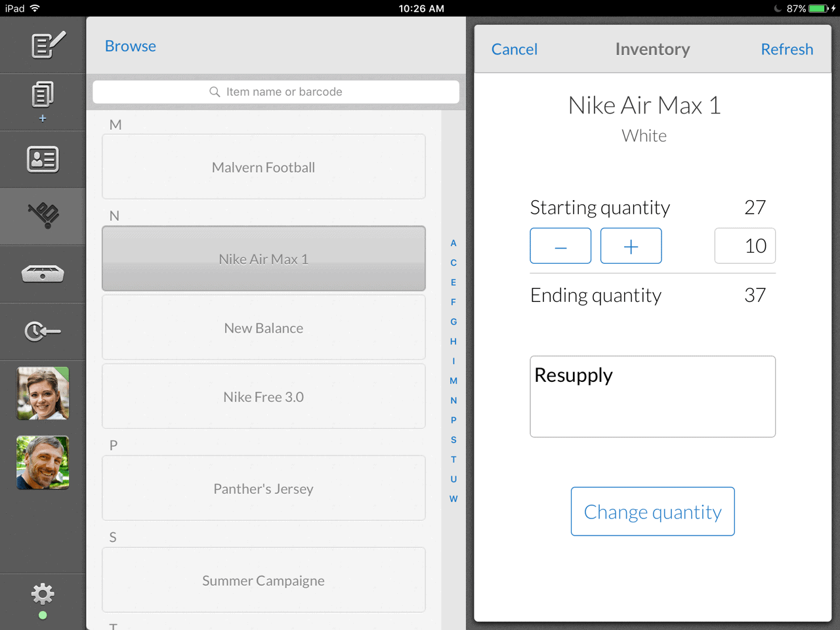
Task: Jump to letter H in index
Action: 453,341
